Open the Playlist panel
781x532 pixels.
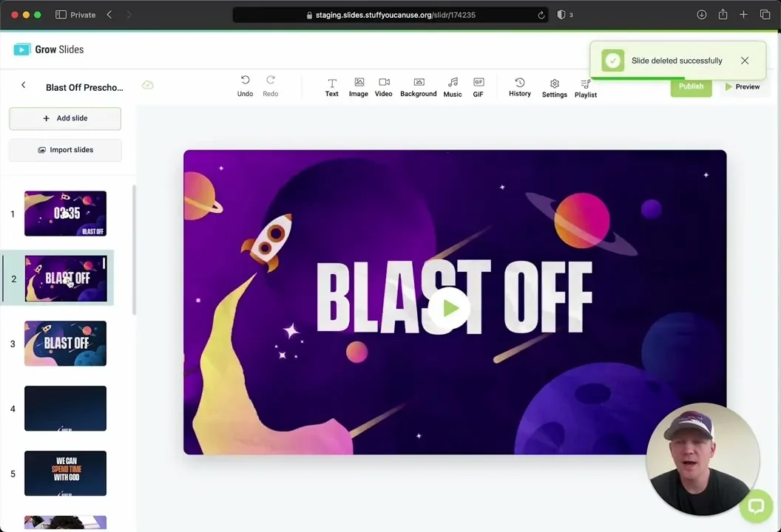(x=585, y=89)
